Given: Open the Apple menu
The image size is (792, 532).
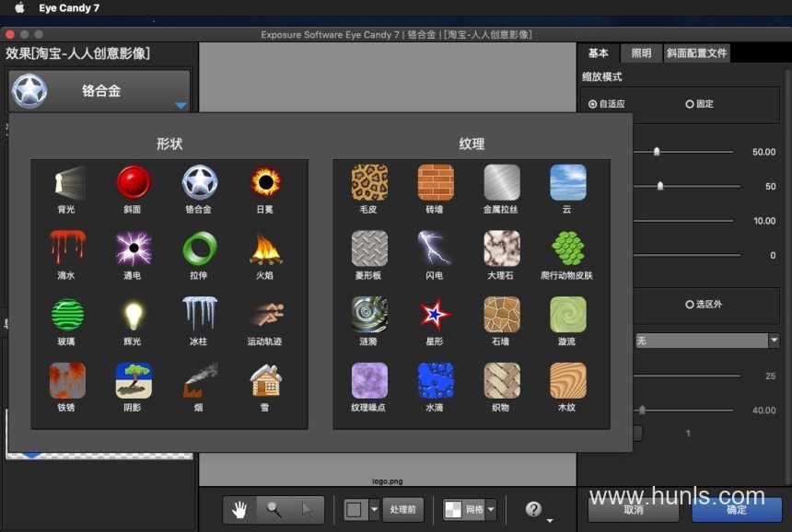Looking at the screenshot, I should [x=19, y=7].
